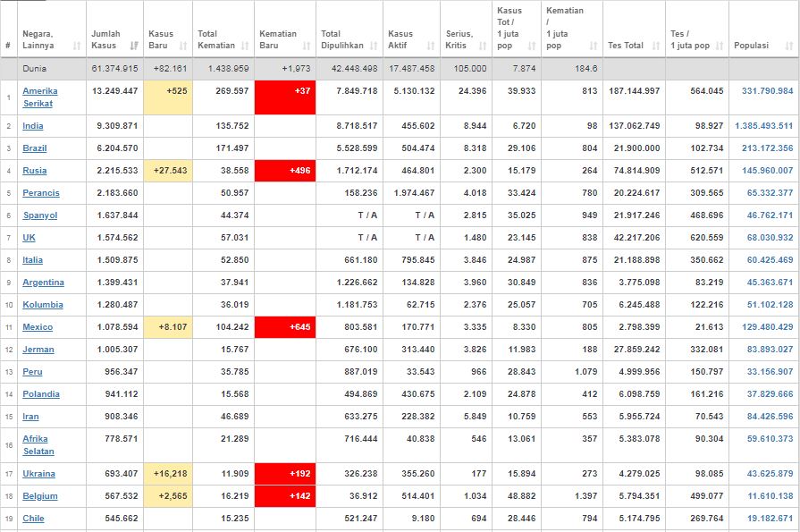Screen dimensions: 800x532
Task: Click the Tes / 1 juta pop sort arrows
Action: click(x=720, y=46)
